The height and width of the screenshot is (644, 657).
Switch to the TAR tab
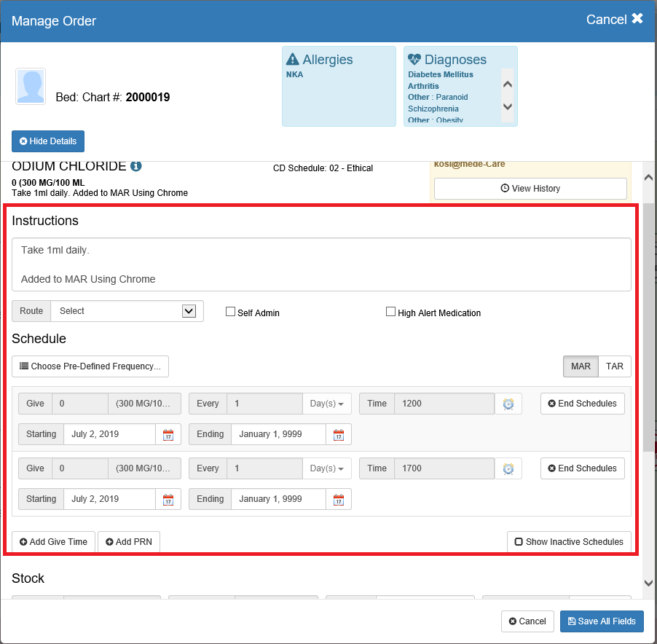(x=615, y=366)
